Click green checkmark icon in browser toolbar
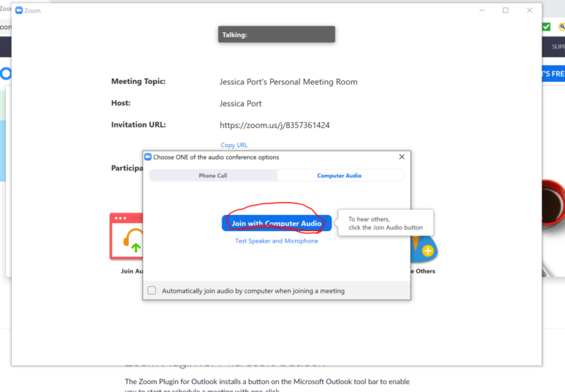565x392 pixels. tap(547, 26)
